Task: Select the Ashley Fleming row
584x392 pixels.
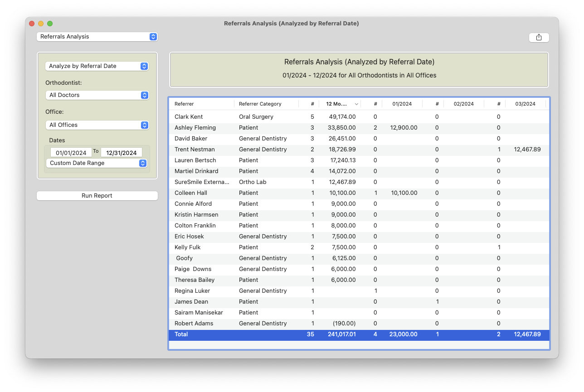Action: click(x=359, y=128)
